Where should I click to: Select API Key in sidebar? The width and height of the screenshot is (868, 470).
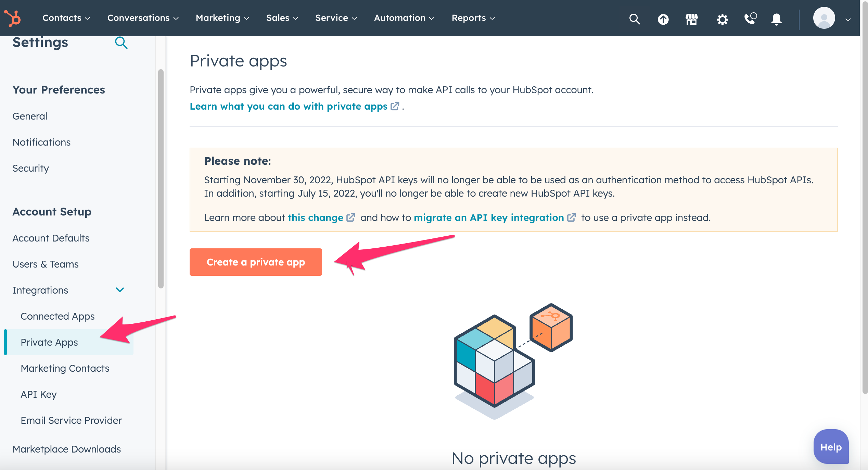39,394
